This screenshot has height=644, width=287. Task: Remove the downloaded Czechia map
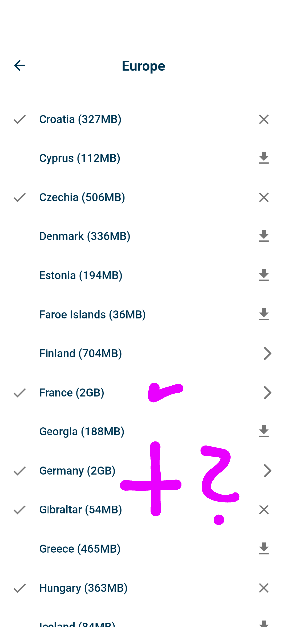point(264,197)
